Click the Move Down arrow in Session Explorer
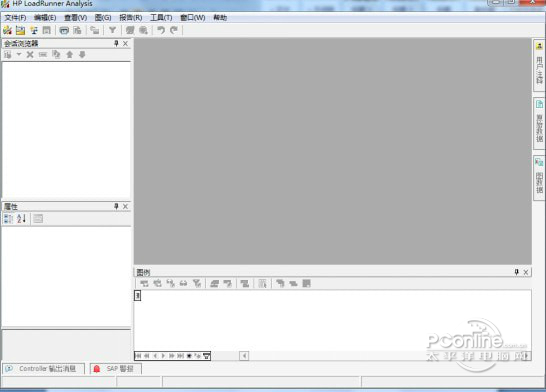 pyautogui.click(x=82, y=55)
